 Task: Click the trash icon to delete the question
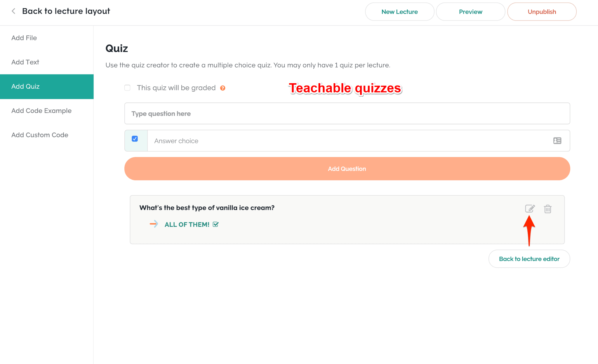point(548,209)
